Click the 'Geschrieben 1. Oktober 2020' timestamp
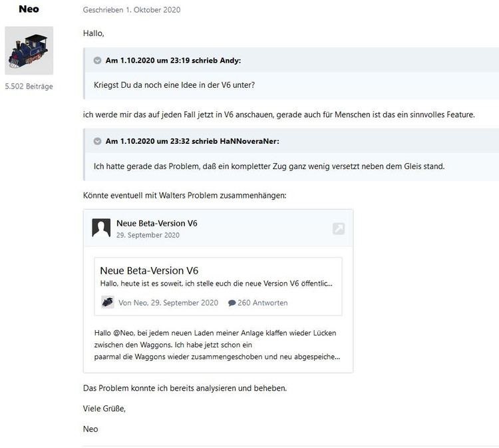 [132, 10]
